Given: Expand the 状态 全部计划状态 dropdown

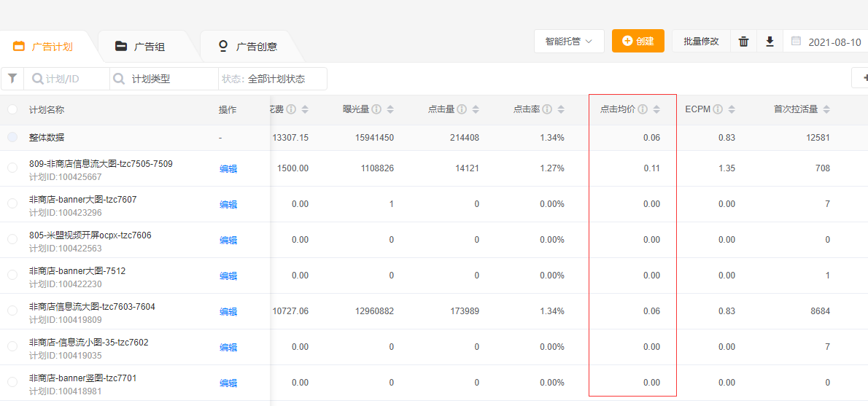Looking at the screenshot, I should 273,79.
